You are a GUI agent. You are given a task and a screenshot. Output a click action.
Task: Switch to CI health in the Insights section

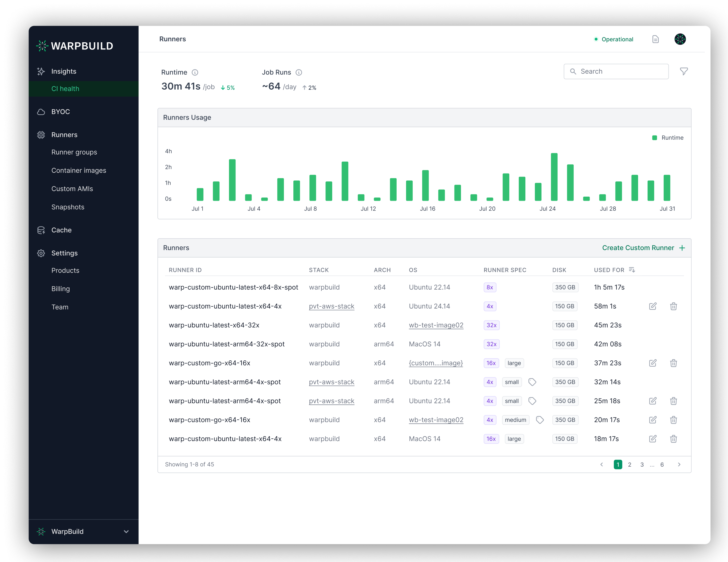click(65, 89)
